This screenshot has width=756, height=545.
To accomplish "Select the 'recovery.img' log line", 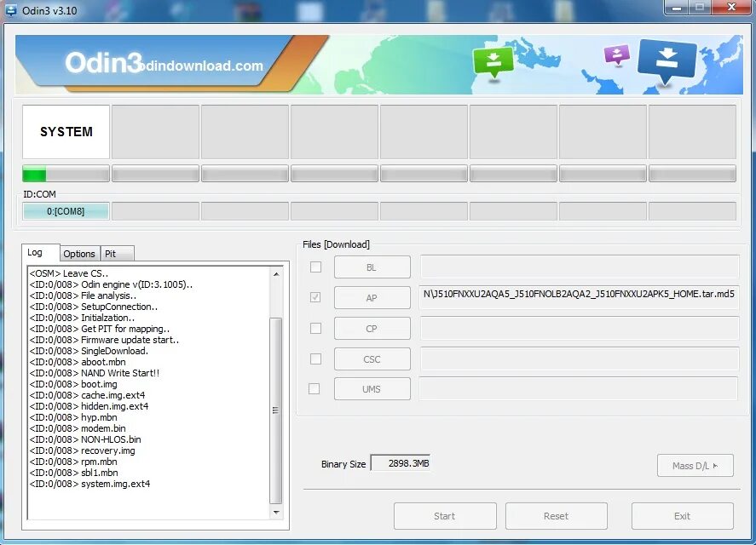I will click(x=82, y=450).
